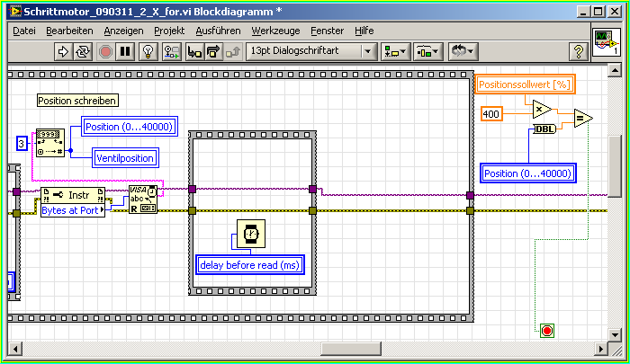Open the Distribute Objects dropdown

(427, 51)
